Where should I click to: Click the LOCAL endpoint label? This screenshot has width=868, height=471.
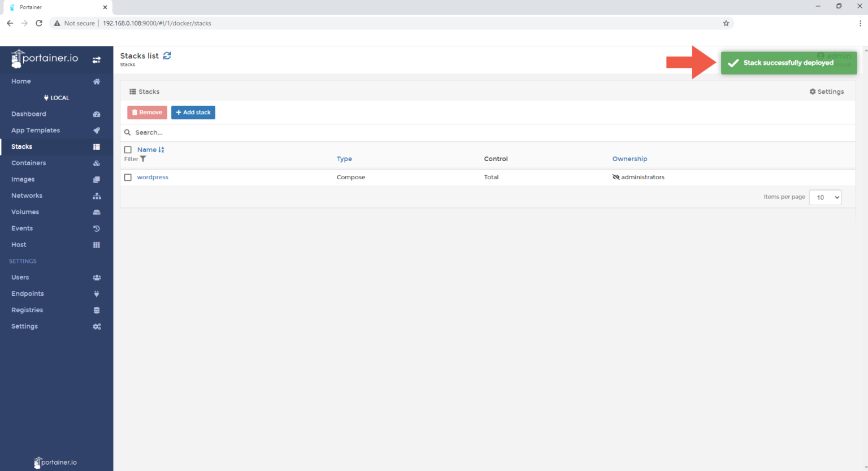[x=57, y=98]
